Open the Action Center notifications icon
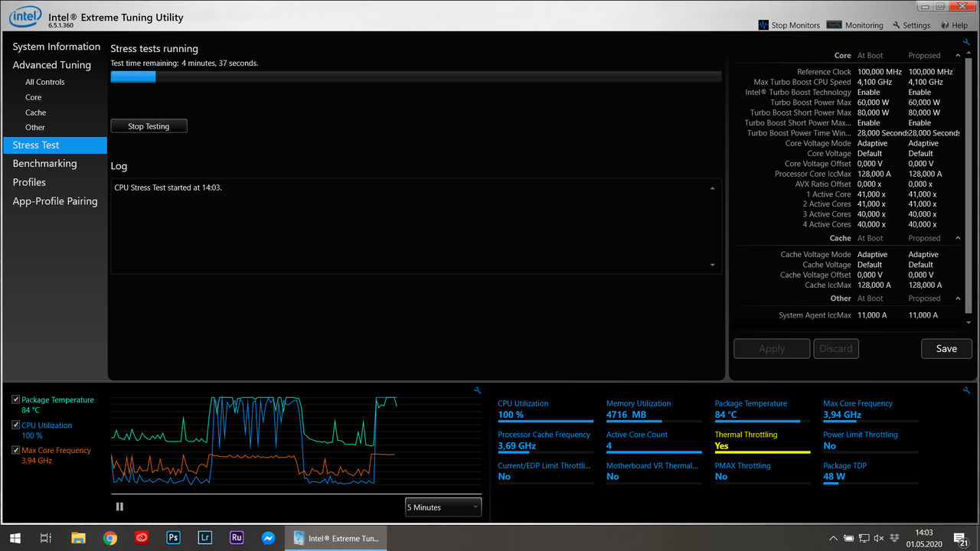Image resolution: width=980 pixels, height=551 pixels. (961, 538)
